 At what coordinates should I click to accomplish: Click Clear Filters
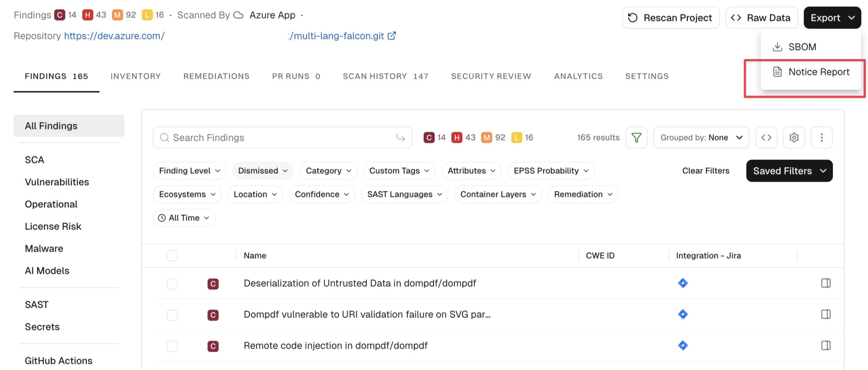[706, 171]
